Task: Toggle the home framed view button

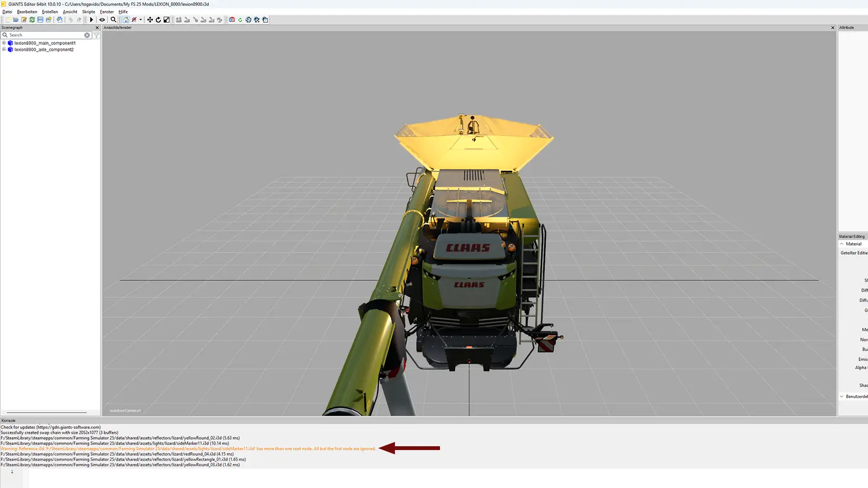Action: 125,20
